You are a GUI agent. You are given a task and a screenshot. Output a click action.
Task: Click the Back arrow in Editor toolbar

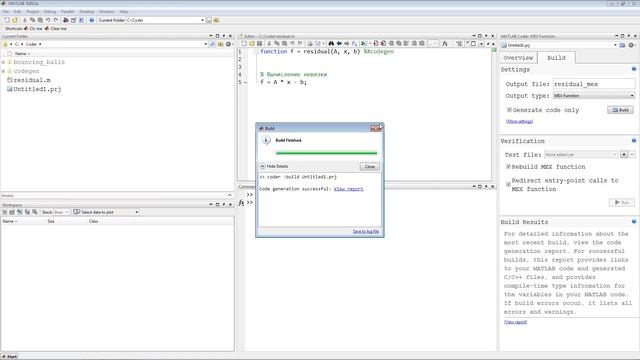pyautogui.click(x=339, y=43)
